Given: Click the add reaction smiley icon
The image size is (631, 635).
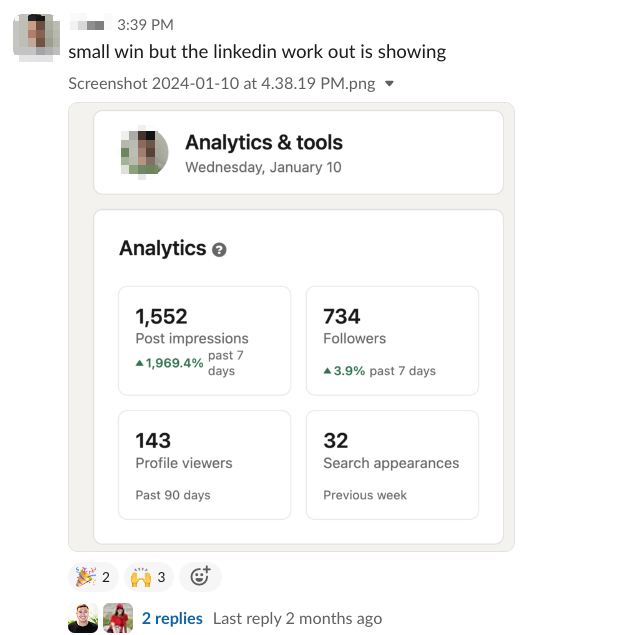Looking at the screenshot, I should (x=200, y=577).
